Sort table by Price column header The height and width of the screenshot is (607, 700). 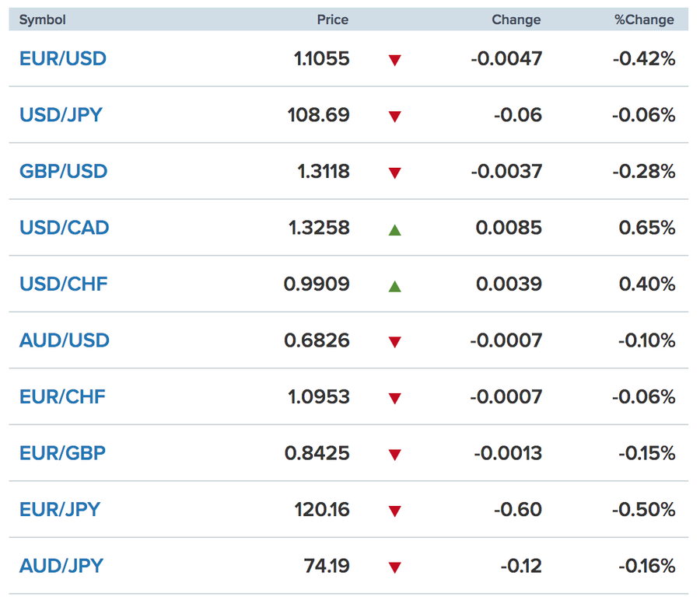click(x=333, y=19)
